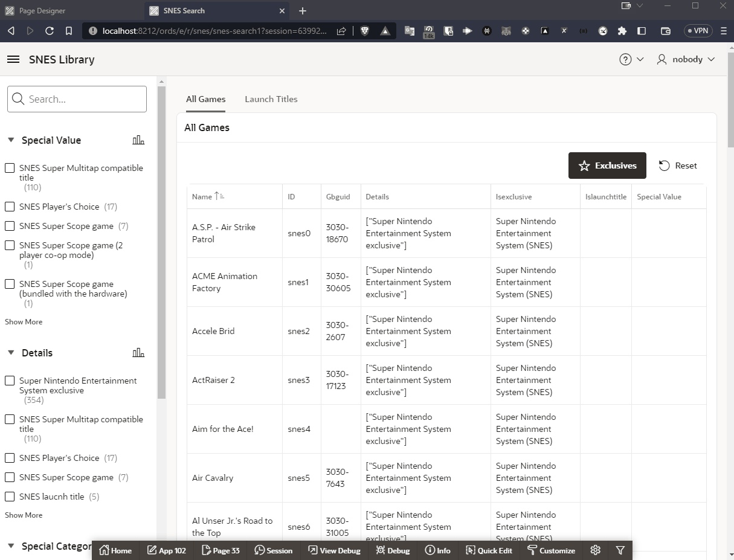The image size is (734, 560).
Task: Open a new browser tab
Action: coord(303,11)
